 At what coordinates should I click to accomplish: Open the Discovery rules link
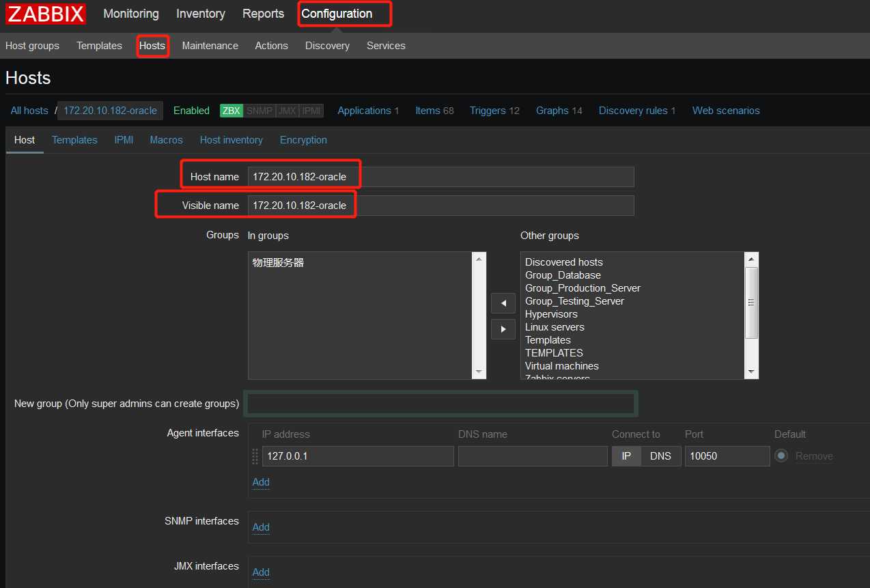point(633,111)
